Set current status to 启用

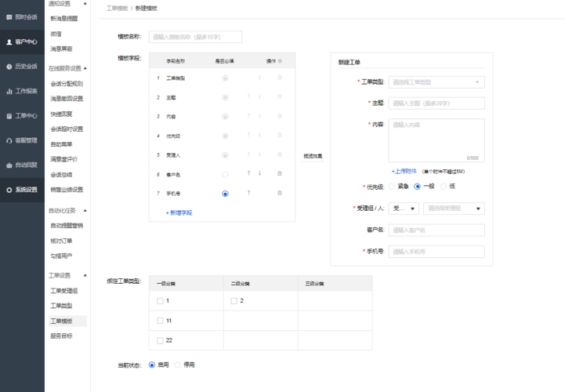(152, 365)
